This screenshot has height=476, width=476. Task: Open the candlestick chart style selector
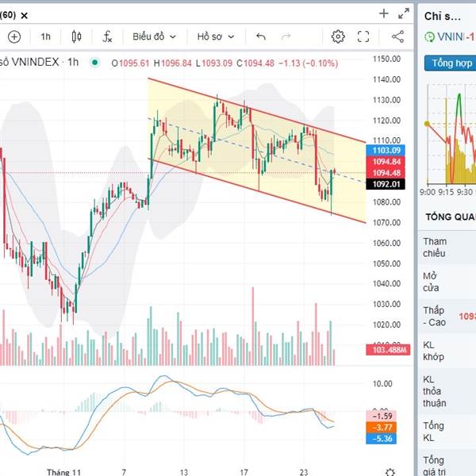tap(77, 36)
